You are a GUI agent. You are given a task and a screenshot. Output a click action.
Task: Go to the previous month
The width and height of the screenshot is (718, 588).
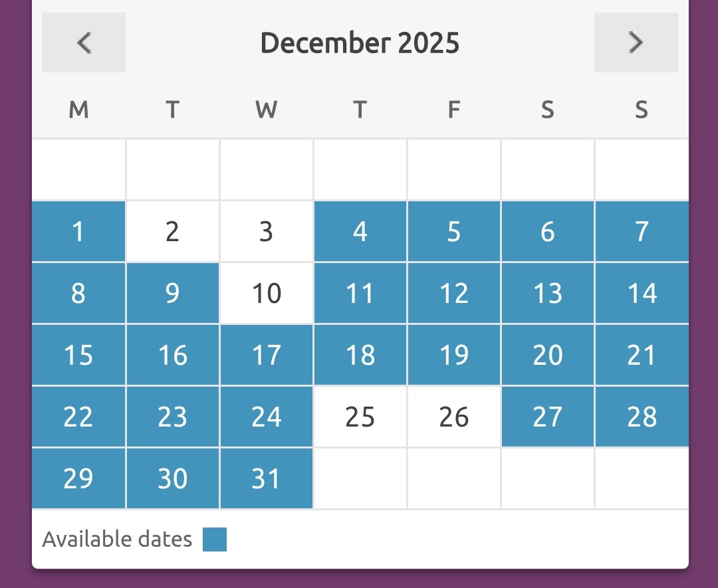click(x=84, y=43)
